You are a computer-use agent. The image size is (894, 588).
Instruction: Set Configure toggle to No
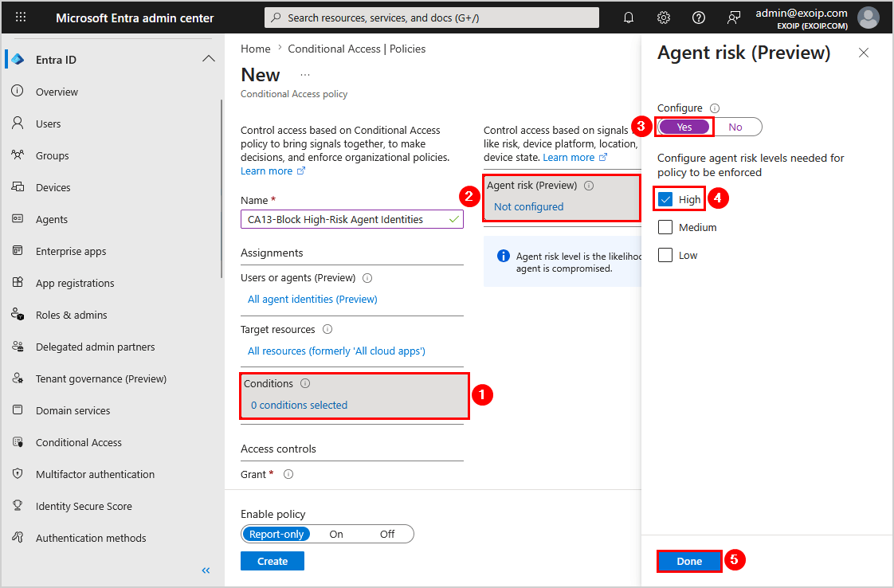(735, 127)
